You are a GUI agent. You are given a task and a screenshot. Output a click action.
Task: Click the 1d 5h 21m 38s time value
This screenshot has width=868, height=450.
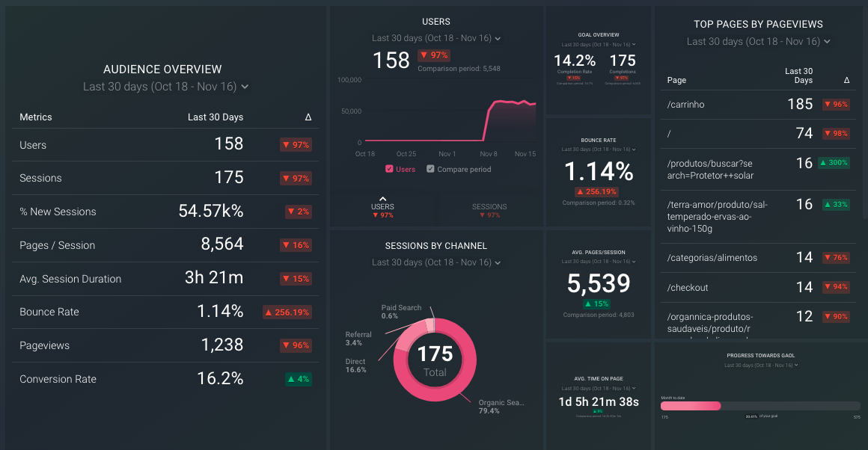pyautogui.click(x=599, y=402)
